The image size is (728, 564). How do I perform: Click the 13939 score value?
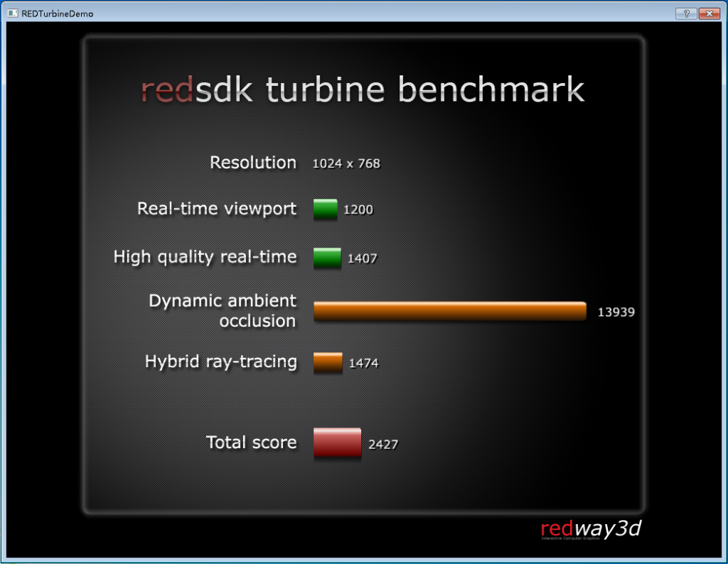click(x=616, y=312)
